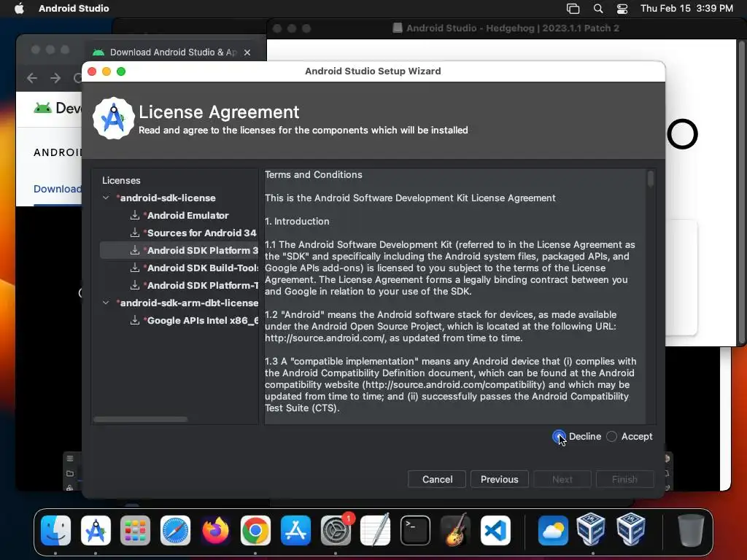Click the Android Studio logo in wizard header
The height and width of the screenshot is (560, 747).
click(x=113, y=119)
